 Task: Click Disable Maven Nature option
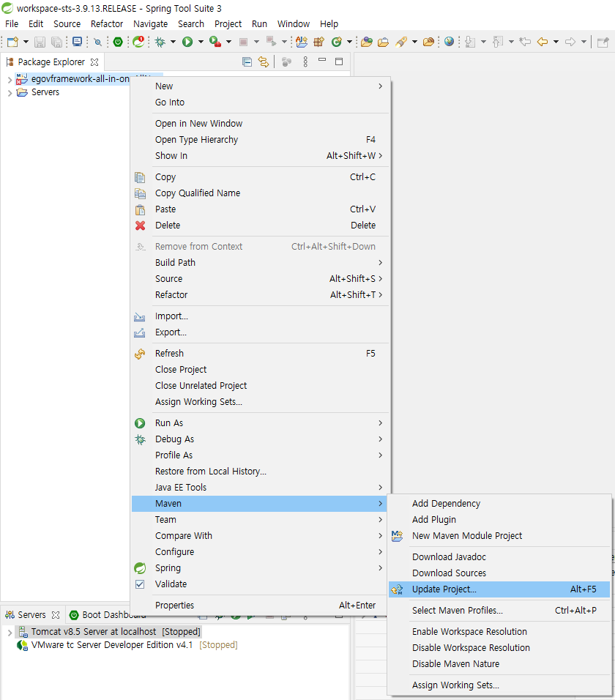click(455, 664)
